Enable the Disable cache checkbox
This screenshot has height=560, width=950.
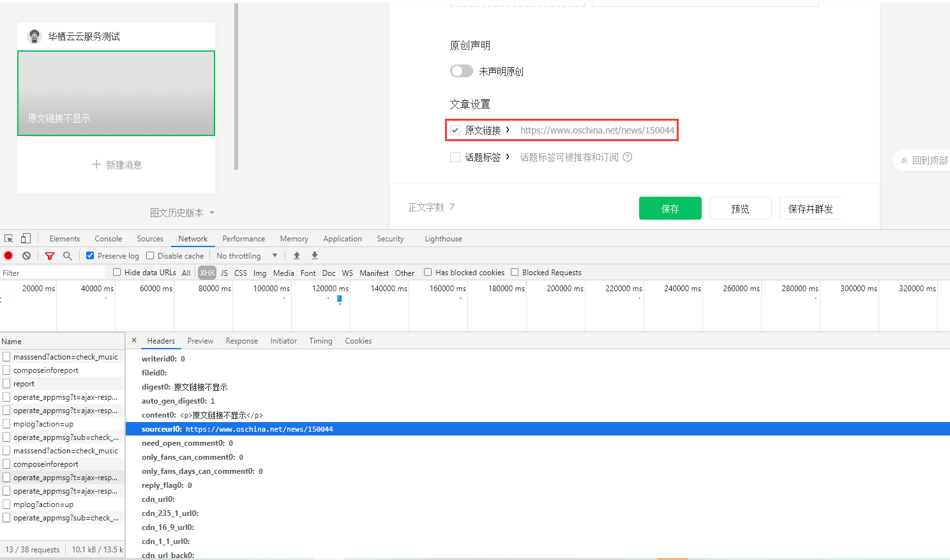(150, 256)
